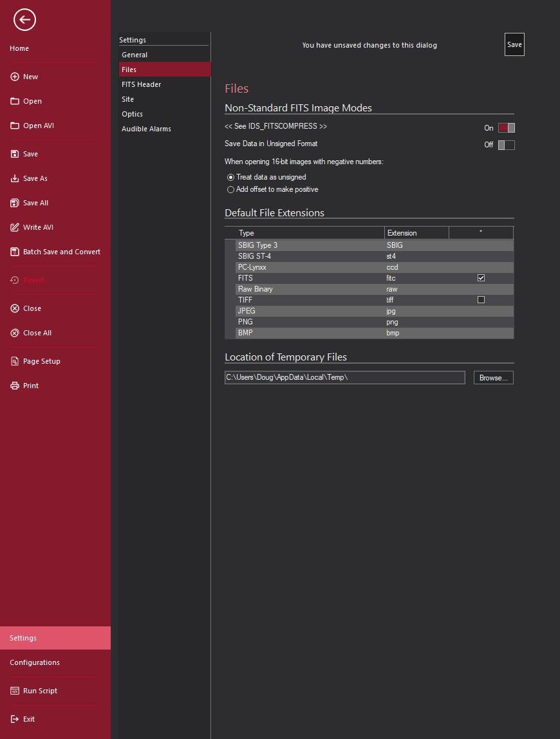This screenshot has width=560, height=739.
Task: Click the Save As download icon
Action: [x=15, y=178]
